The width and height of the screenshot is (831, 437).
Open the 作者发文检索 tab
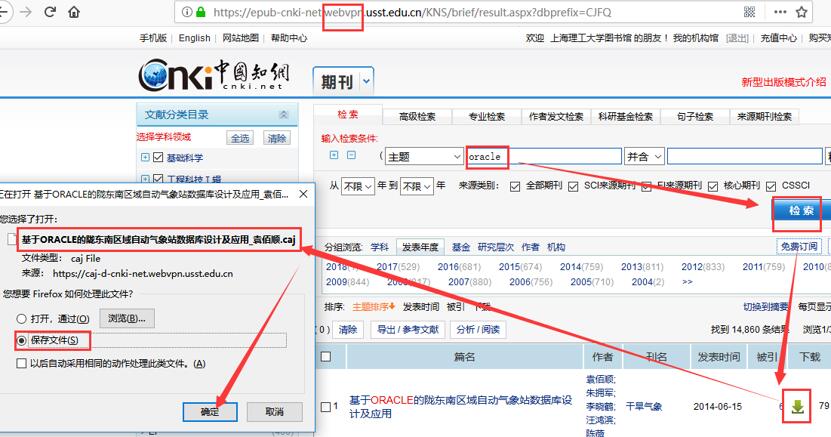(x=555, y=116)
